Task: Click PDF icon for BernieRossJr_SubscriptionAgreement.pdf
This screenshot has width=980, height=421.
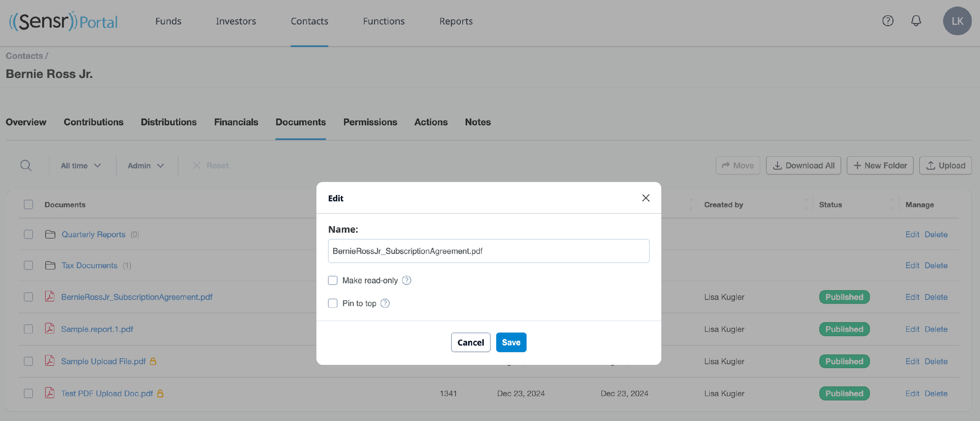Action: [49, 296]
